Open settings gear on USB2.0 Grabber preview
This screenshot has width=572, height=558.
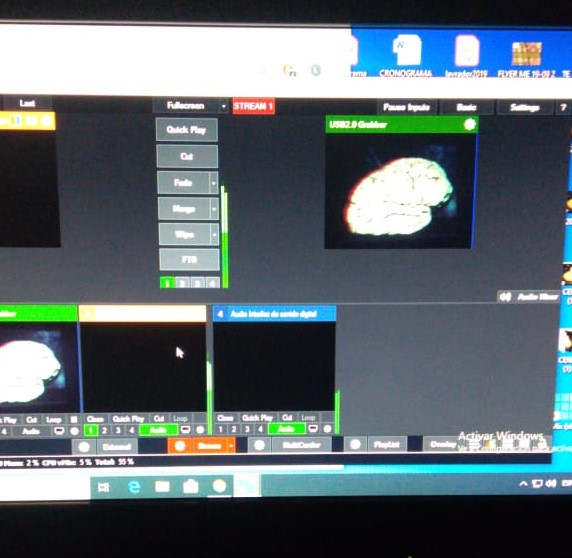click(x=469, y=124)
